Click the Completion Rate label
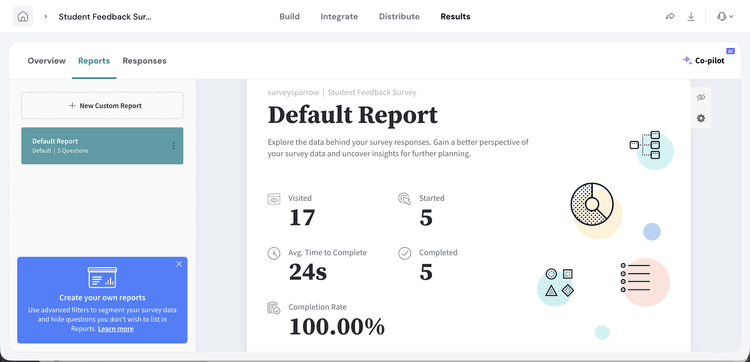The height and width of the screenshot is (362, 750). [318, 307]
